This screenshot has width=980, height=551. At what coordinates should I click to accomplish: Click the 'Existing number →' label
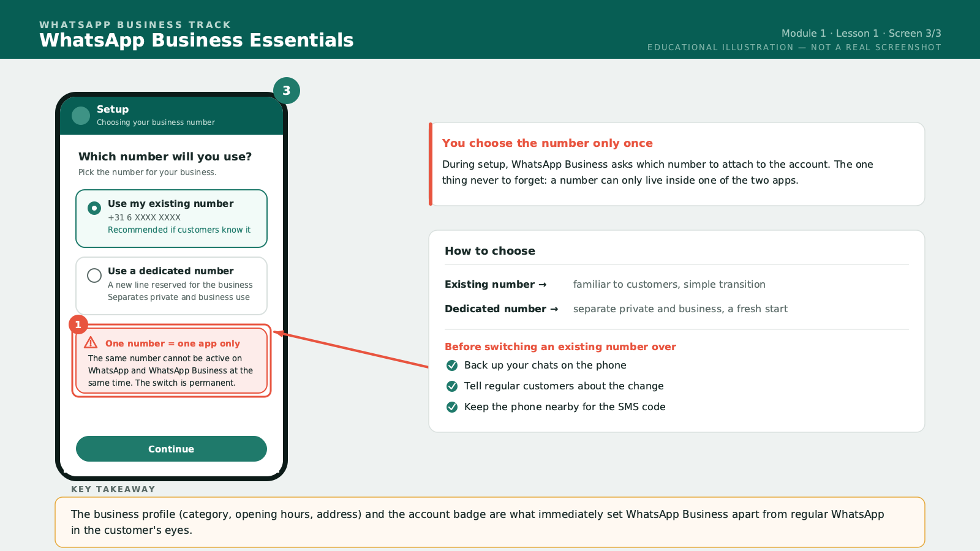pos(496,284)
